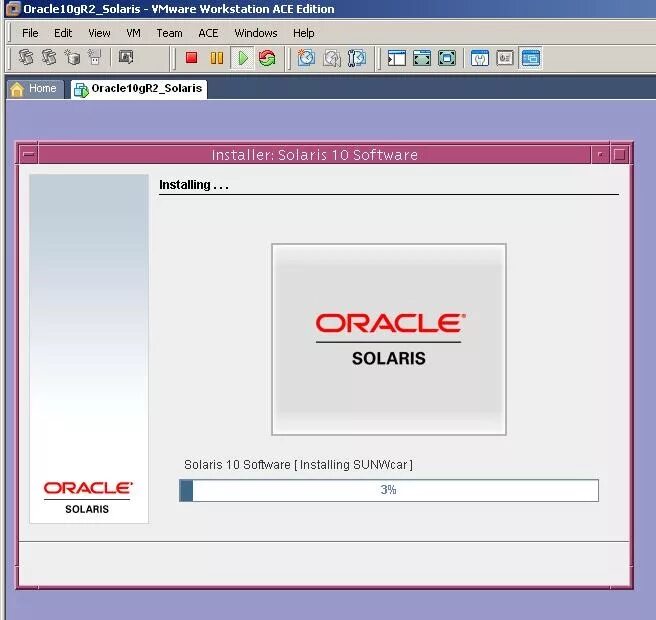Open the Snapshot Manager icon
This screenshot has width=656, height=620.
(357, 58)
